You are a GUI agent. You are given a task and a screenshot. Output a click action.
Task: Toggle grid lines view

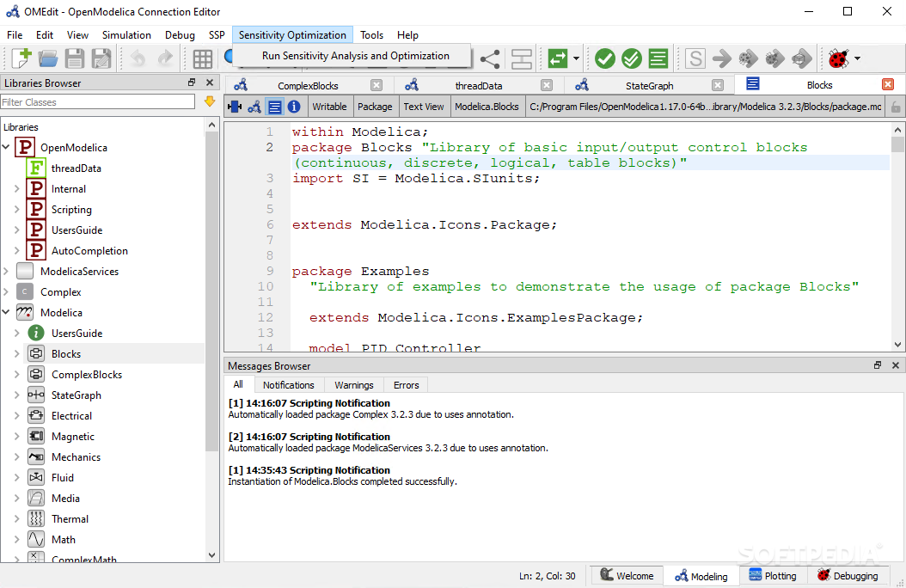[x=202, y=58]
